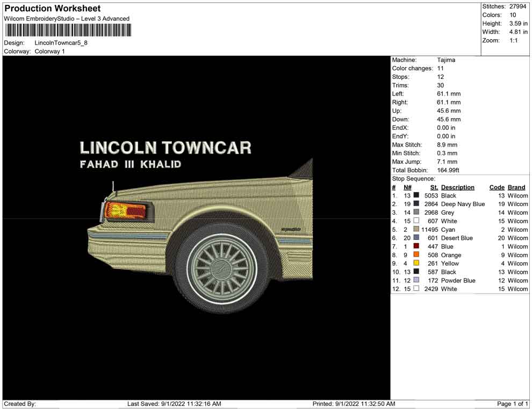The height and width of the screenshot is (409, 532).
Task: Click the Colors value '10'
Action: pos(513,15)
